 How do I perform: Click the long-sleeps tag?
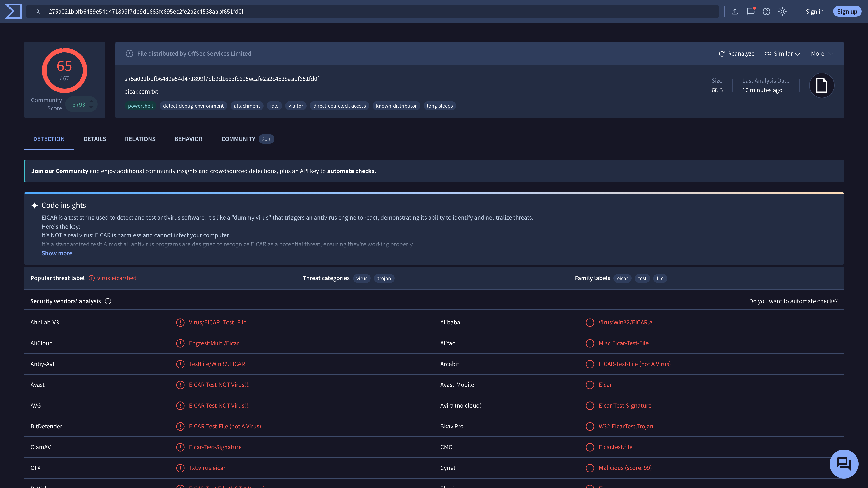(440, 106)
